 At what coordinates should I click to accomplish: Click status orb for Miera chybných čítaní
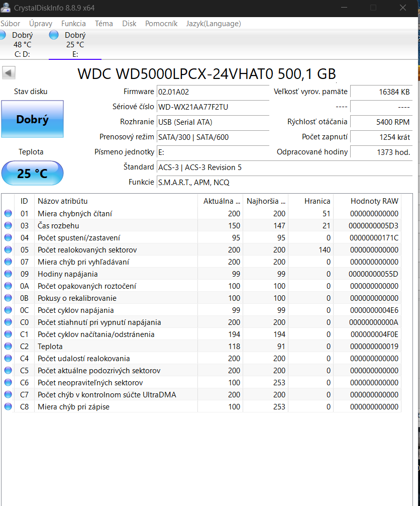coord(8,214)
